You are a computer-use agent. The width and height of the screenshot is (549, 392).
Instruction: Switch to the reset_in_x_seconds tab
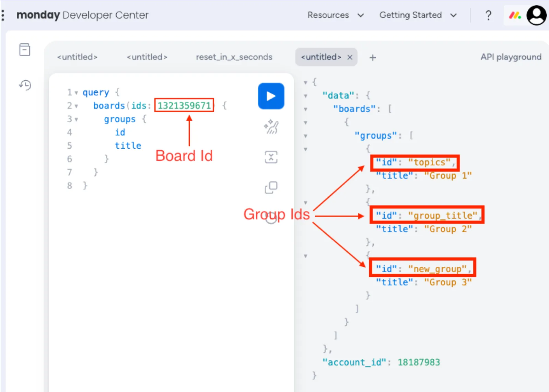click(x=234, y=57)
